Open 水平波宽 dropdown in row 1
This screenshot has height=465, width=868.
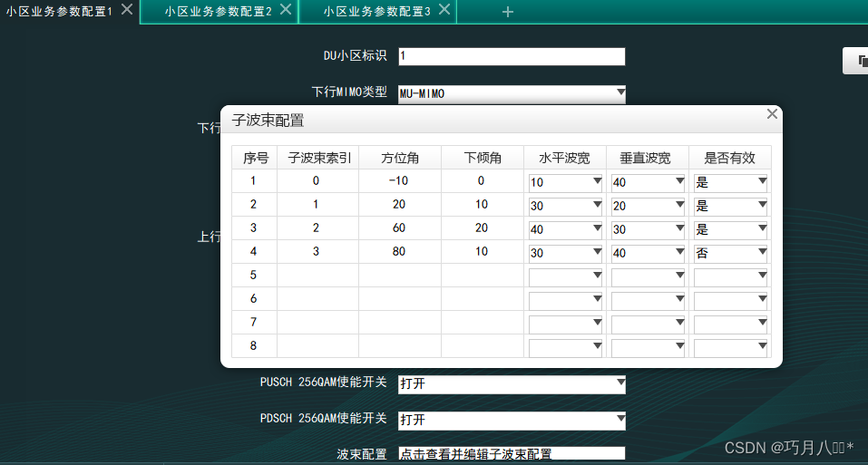[x=565, y=182]
